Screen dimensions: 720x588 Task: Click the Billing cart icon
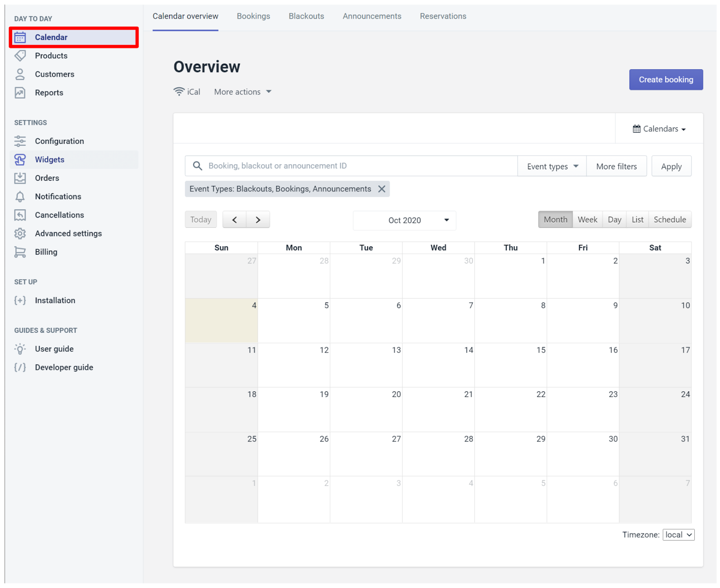(x=20, y=252)
